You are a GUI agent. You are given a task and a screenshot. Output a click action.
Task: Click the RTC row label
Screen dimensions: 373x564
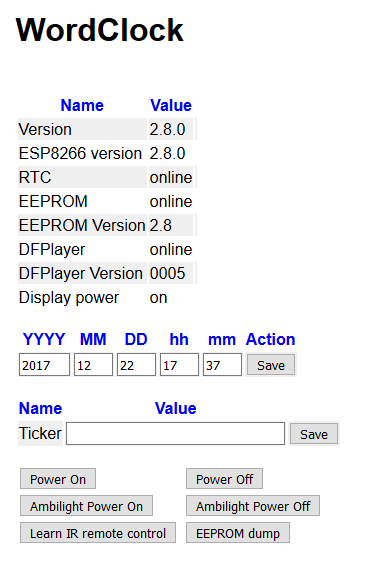tap(35, 177)
